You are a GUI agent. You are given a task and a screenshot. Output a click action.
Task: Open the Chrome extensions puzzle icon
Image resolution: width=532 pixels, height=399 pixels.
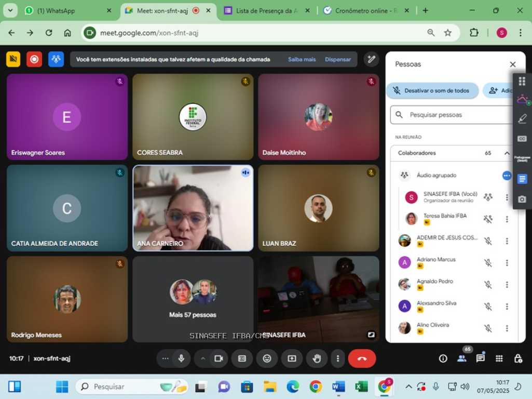(x=474, y=33)
